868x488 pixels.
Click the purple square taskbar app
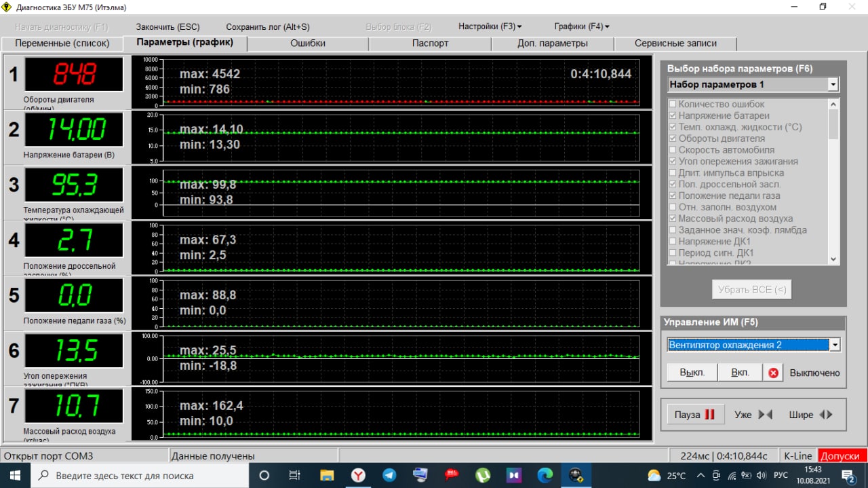[x=514, y=475]
